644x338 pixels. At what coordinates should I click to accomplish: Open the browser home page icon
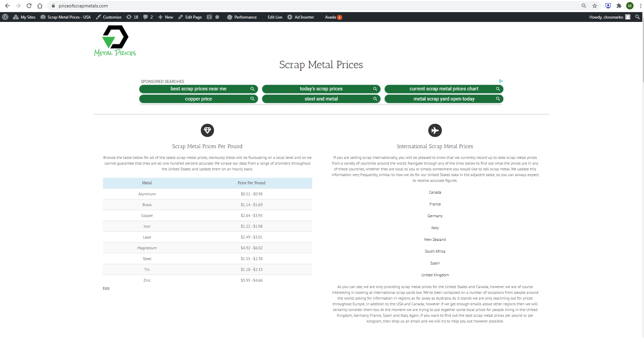[x=40, y=6]
